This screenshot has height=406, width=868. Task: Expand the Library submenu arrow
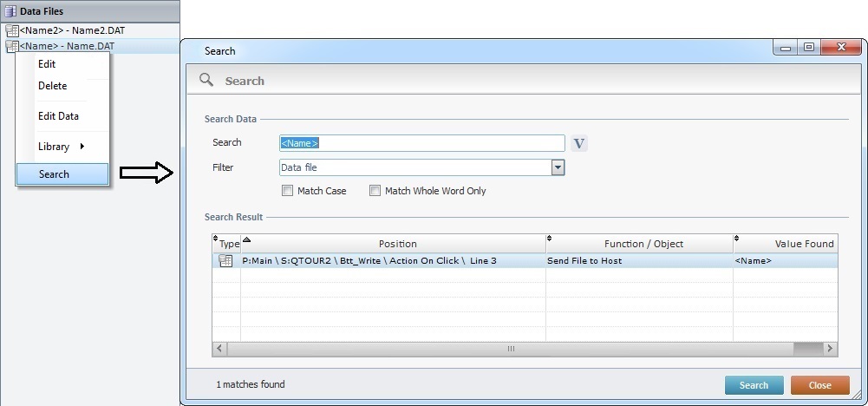tap(82, 147)
